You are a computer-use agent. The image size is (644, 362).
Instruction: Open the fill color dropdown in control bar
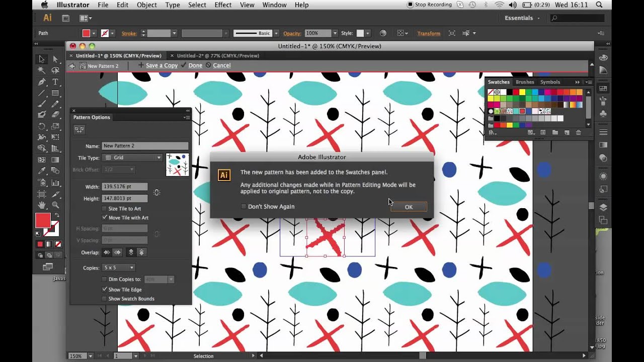point(95,33)
